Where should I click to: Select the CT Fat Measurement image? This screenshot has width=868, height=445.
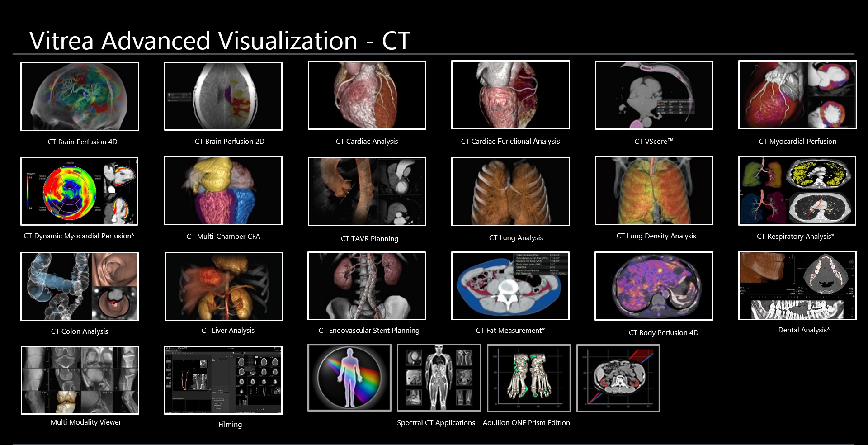(510, 286)
